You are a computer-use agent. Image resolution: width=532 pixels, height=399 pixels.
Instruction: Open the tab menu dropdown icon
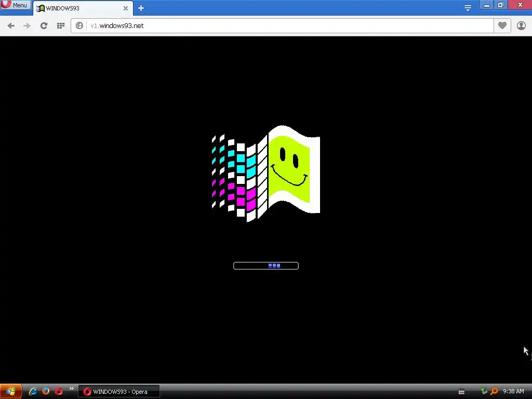click(468, 8)
